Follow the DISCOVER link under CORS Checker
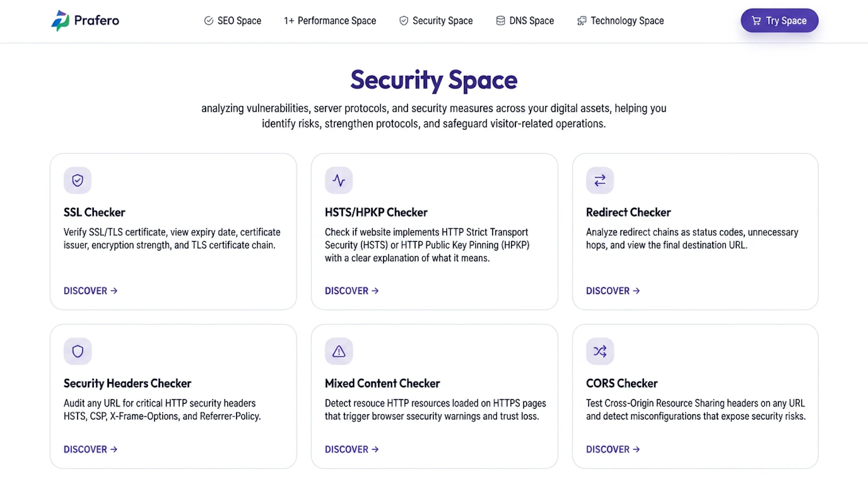The width and height of the screenshot is (868, 484). point(613,449)
